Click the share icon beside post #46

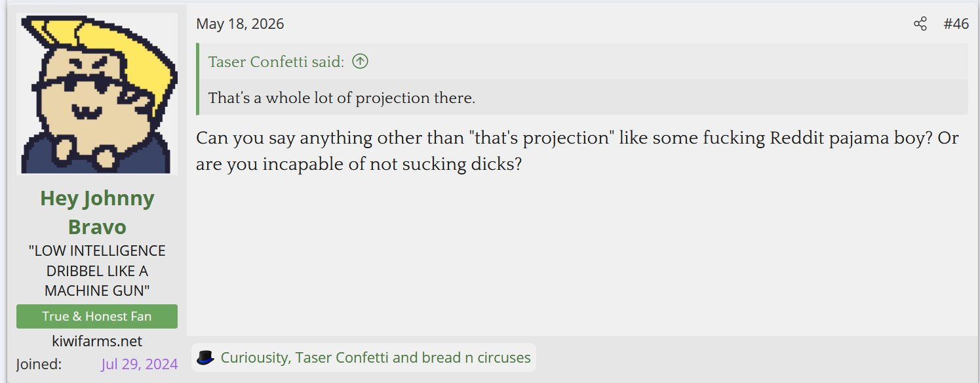coord(920,24)
